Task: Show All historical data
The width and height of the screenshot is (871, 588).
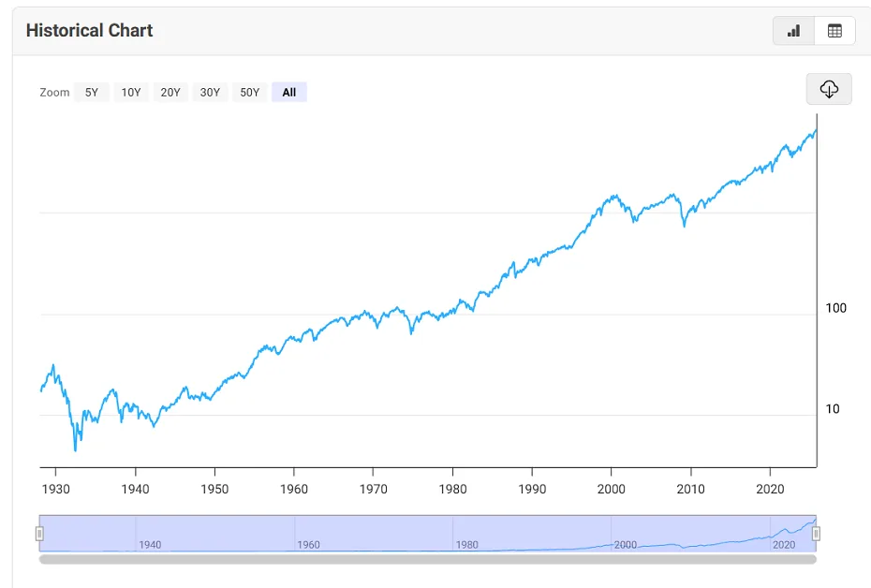Action: click(289, 92)
